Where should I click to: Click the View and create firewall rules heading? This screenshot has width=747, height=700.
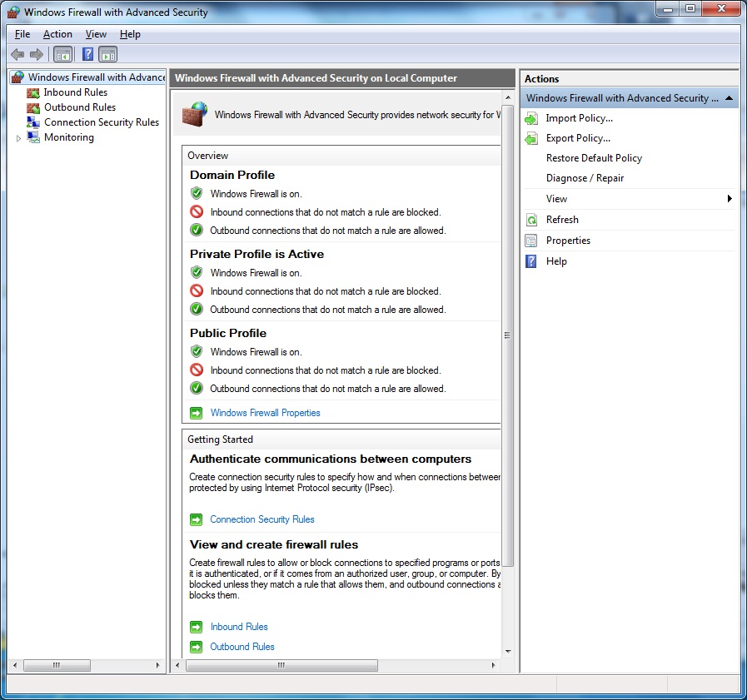tap(274, 544)
